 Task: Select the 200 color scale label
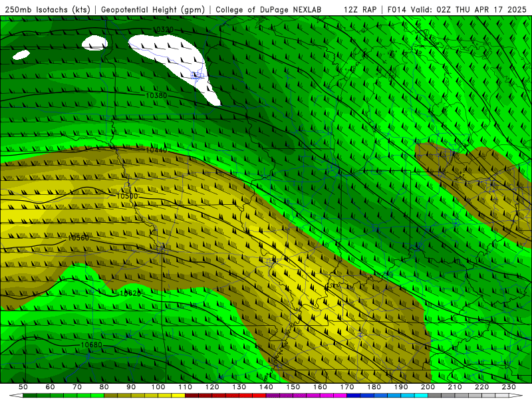click(428, 387)
